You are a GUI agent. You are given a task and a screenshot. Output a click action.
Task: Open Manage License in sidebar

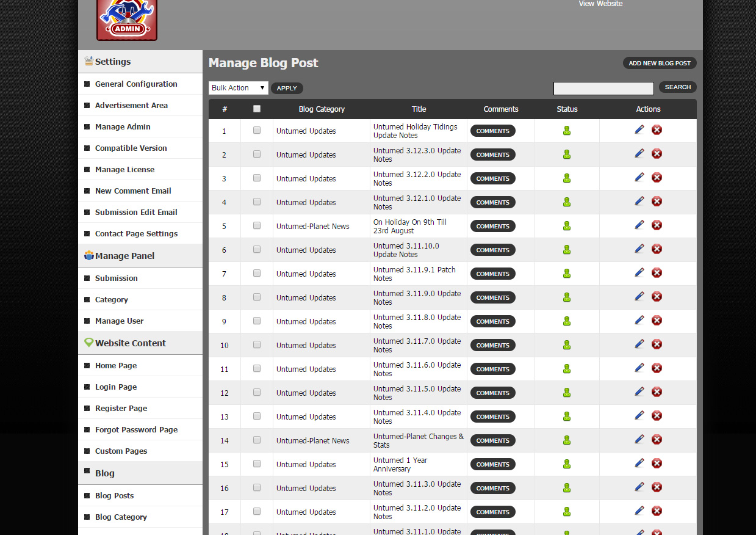click(124, 169)
